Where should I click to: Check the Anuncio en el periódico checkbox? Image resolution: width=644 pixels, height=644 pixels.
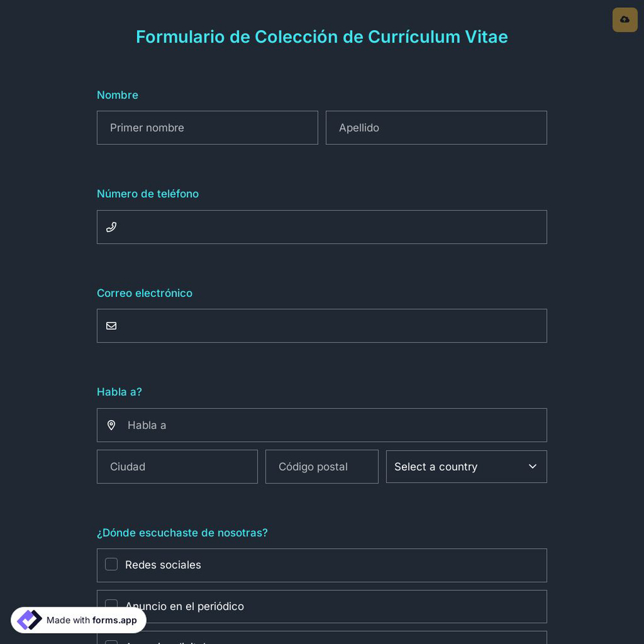(111, 605)
